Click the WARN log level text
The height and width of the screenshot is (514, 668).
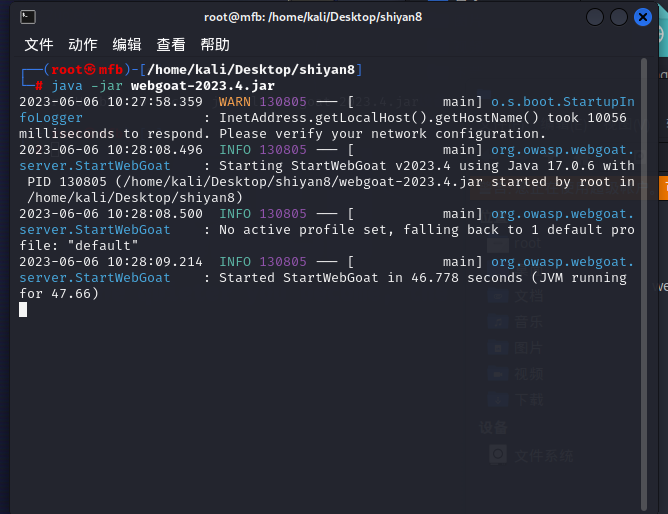click(235, 102)
